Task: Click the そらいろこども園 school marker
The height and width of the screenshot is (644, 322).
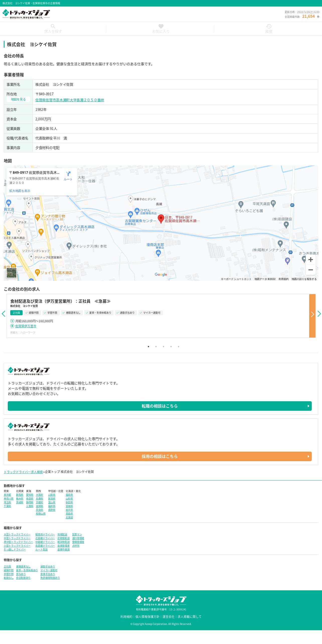Action: [x=241, y=204]
